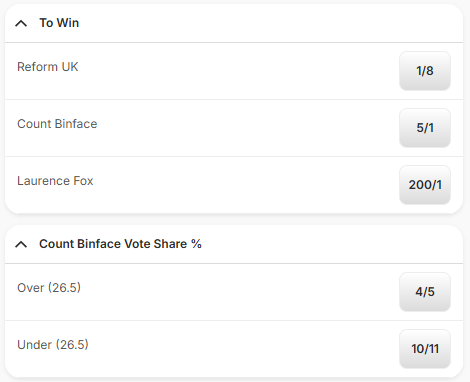This screenshot has height=382, width=470.
Task: Click the Under (26.5) label
Action: click(x=53, y=345)
